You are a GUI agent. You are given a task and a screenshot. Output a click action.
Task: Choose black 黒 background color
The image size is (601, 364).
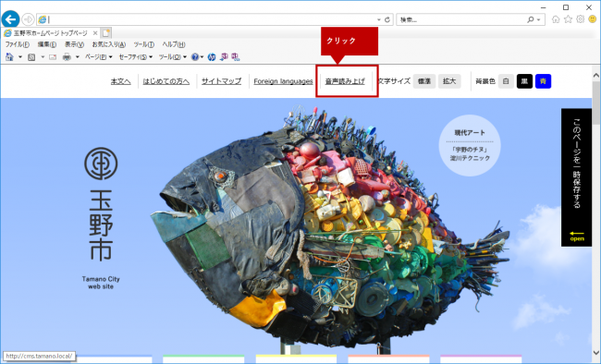tap(524, 81)
